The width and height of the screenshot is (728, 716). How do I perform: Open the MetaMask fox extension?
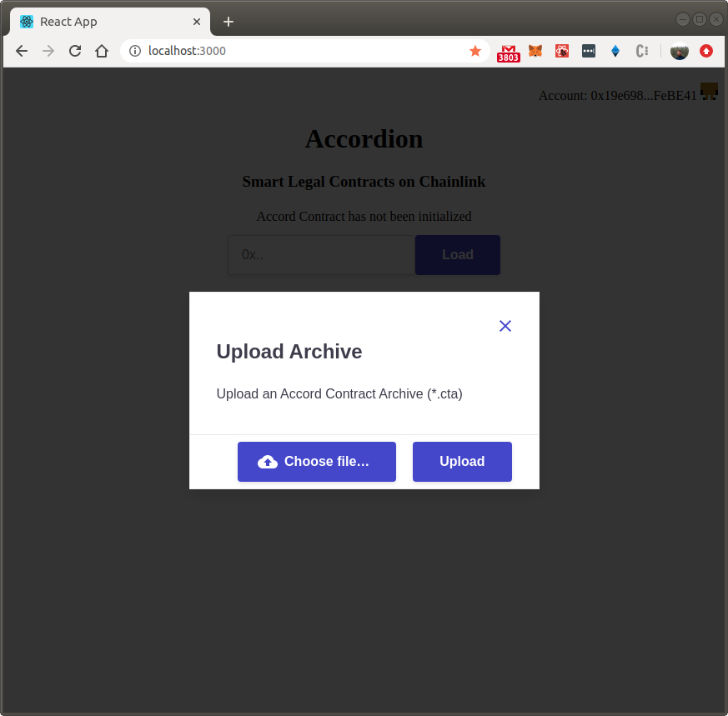click(535, 51)
